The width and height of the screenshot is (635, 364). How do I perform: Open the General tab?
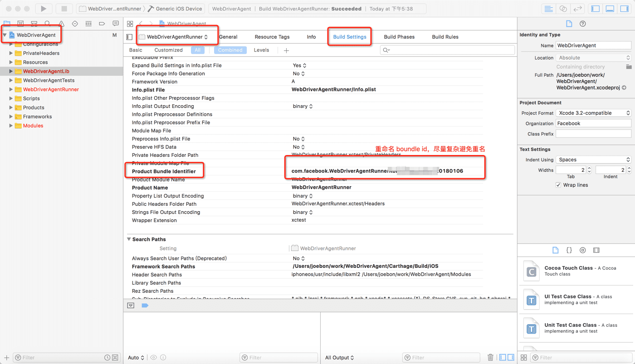coord(228,37)
